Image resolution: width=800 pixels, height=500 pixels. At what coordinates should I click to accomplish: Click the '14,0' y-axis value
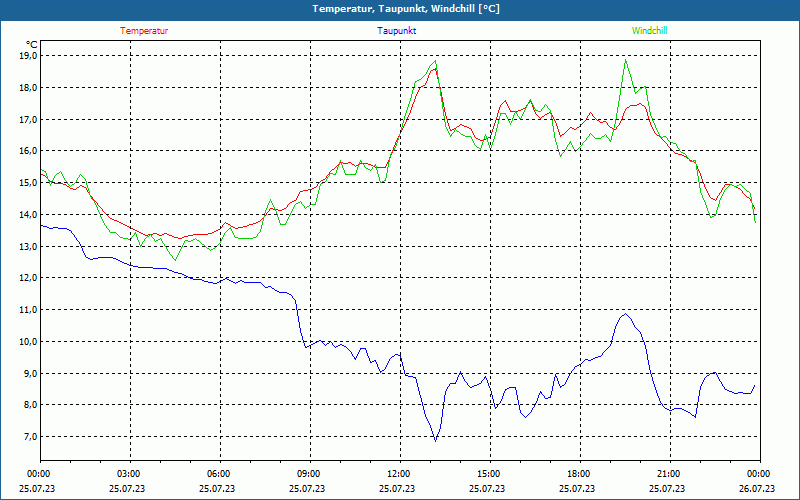28,215
